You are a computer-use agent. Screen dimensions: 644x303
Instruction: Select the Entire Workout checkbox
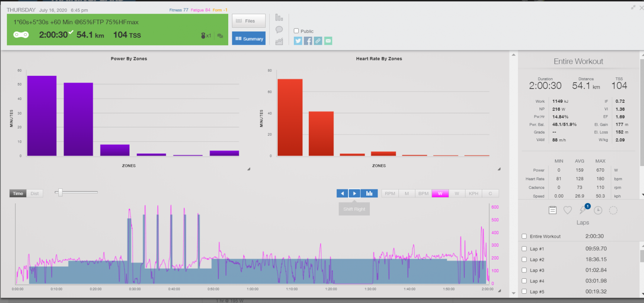coord(524,237)
